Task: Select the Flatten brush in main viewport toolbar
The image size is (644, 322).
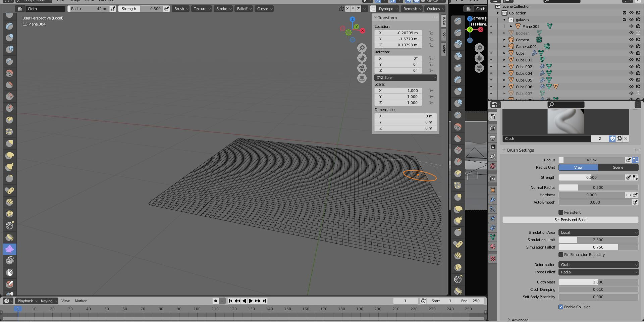Action: [x=10, y=85]
